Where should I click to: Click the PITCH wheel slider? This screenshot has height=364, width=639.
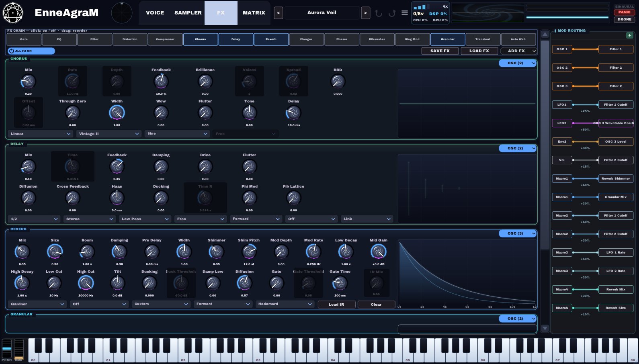[x=7, y=349]
